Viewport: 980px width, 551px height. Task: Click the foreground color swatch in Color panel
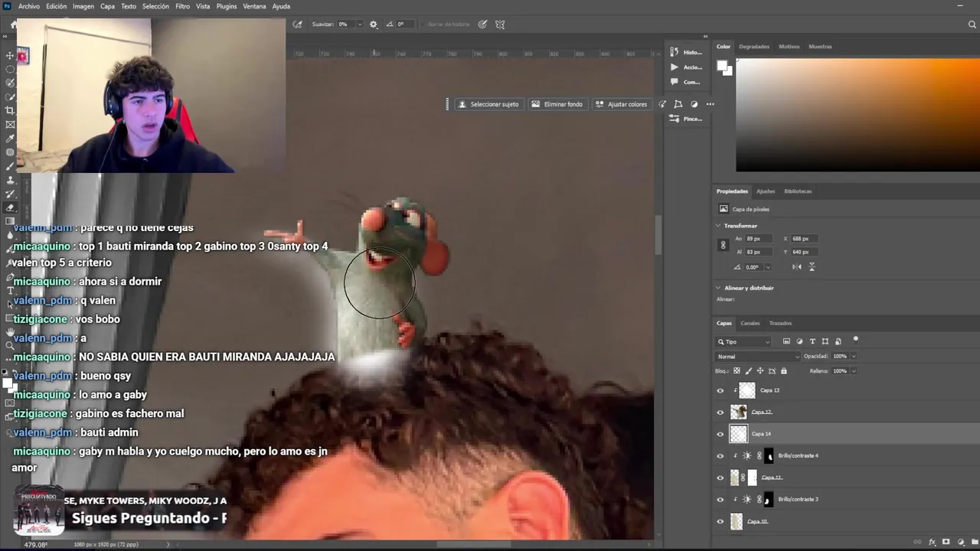point(721,66)
